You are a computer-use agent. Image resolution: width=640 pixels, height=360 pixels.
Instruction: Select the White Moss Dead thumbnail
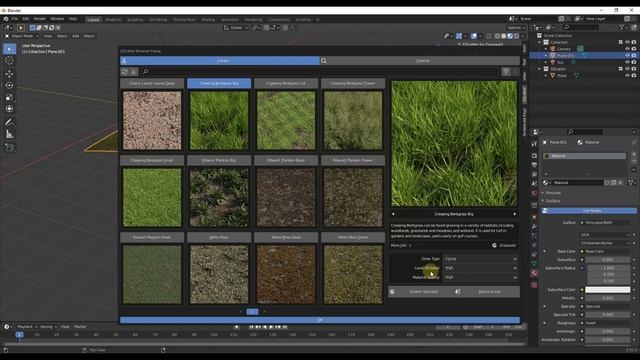pos(286,274)
